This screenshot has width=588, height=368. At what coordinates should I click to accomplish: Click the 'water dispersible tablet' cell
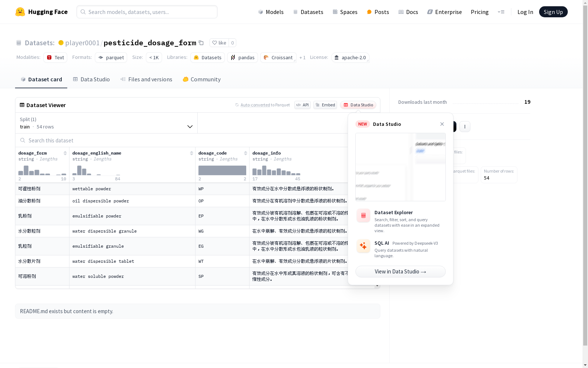point(132,261)
